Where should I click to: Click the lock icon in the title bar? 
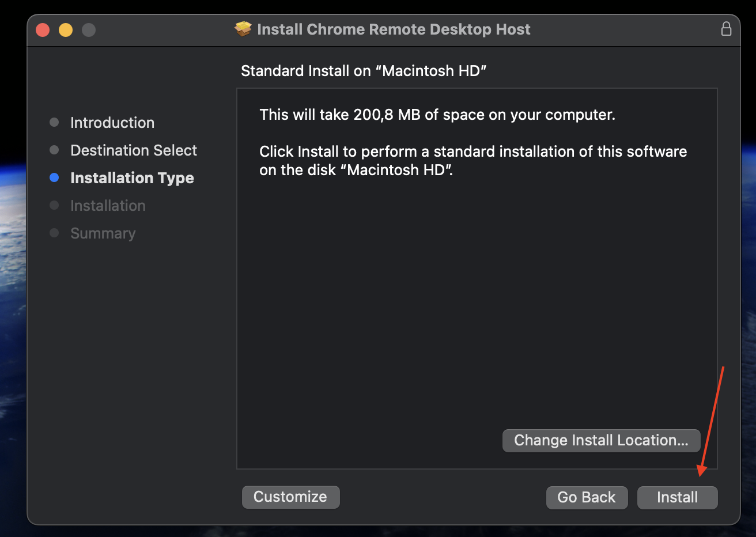coord(726,29)
